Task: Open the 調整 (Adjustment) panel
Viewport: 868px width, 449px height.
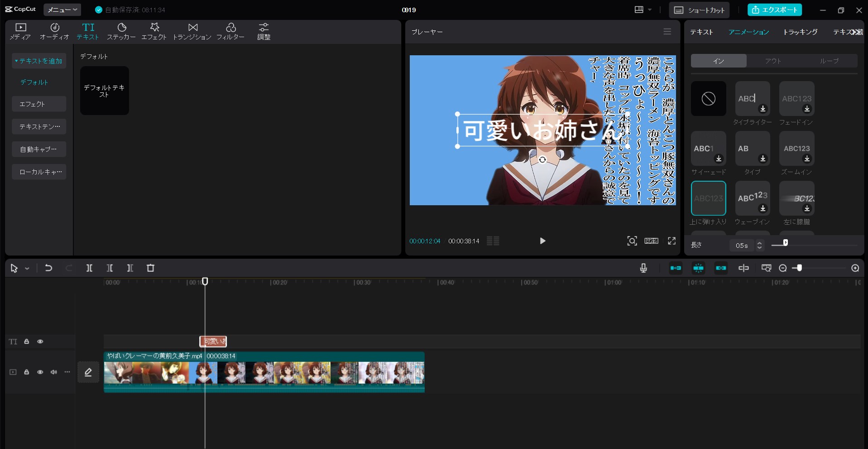Action: [264, 31]
